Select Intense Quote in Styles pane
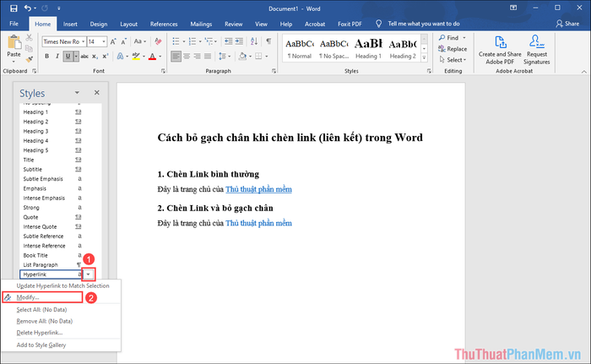This screenshot has height=364, width=591. 52,226
